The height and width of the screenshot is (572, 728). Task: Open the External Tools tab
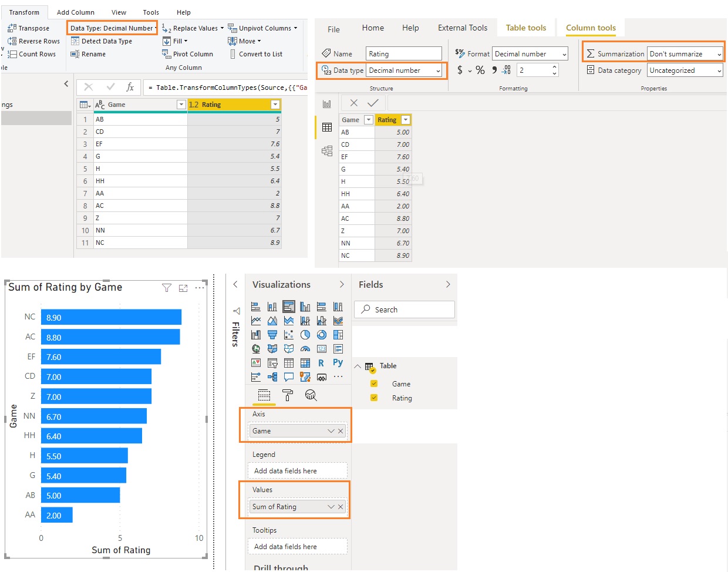(463, 28)
